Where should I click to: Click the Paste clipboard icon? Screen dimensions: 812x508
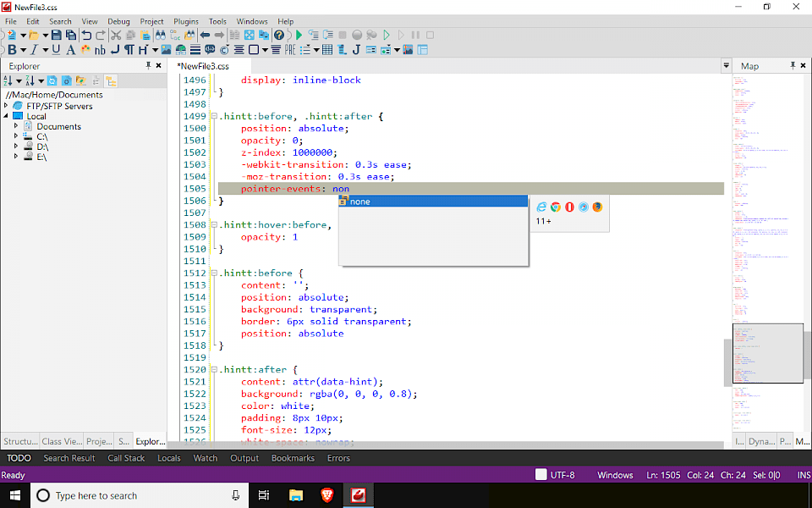click(x=145, y=36)
